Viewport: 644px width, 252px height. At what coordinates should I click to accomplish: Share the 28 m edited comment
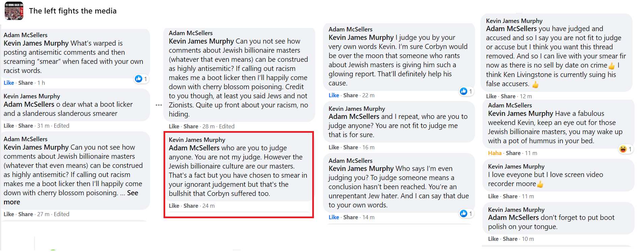pos(191,126)
